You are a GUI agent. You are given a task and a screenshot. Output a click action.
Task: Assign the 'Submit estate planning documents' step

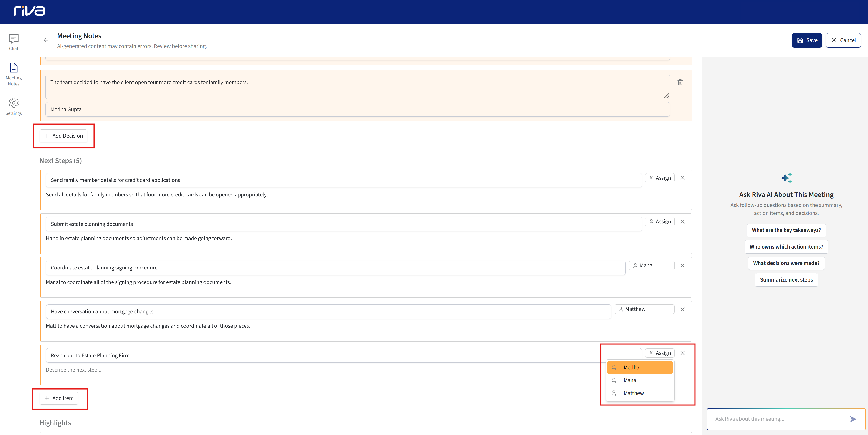(660, 222)
